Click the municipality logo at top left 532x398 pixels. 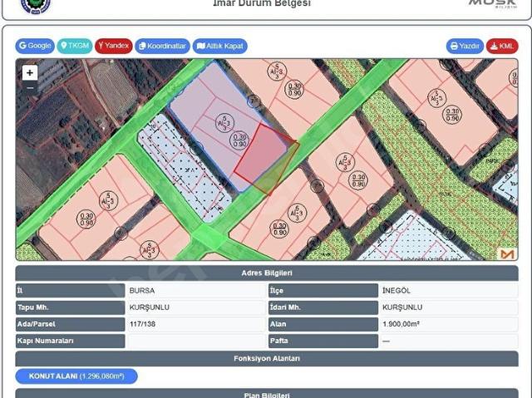click(x=35, y=6)
